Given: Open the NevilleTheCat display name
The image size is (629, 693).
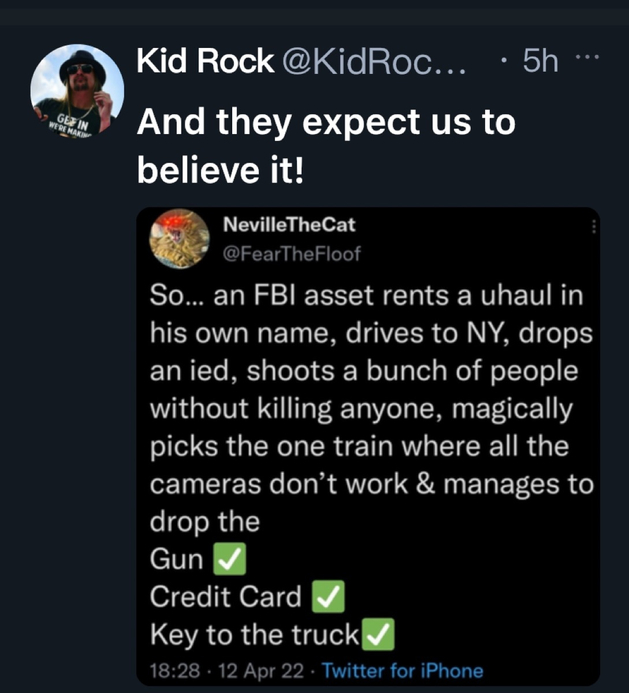Looking at the screenshot, I should [x=289, y=225].
